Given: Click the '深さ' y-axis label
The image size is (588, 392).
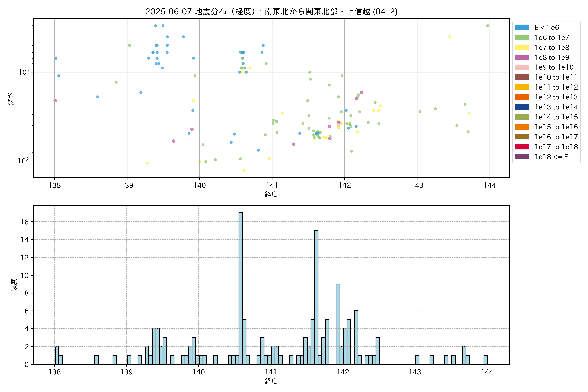Looking at the screenshot, I should click(x=11, y=99).
